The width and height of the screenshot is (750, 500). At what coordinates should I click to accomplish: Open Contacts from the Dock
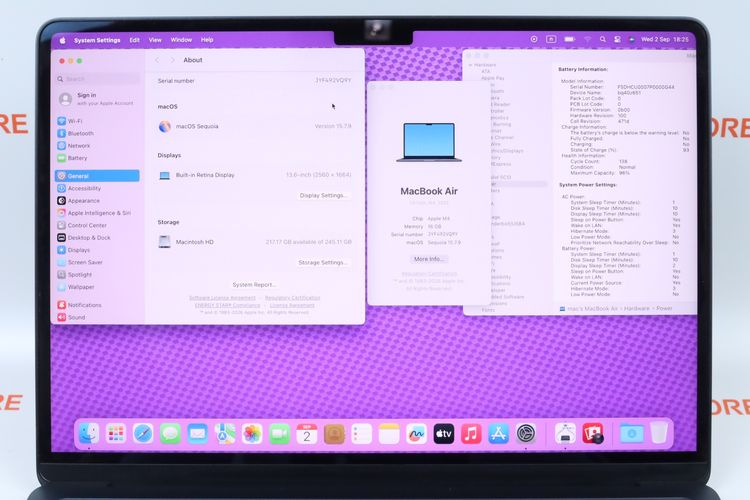334,433
